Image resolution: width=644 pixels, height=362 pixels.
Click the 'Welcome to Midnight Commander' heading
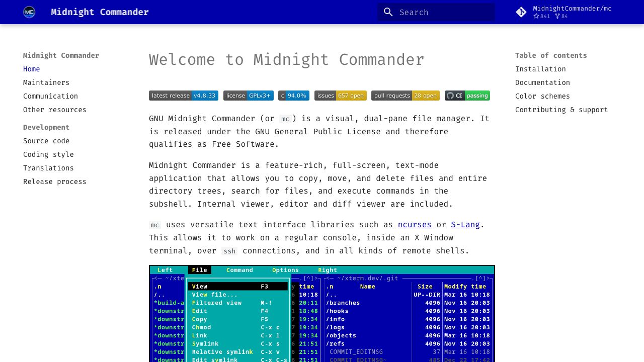tap(286, 59)
